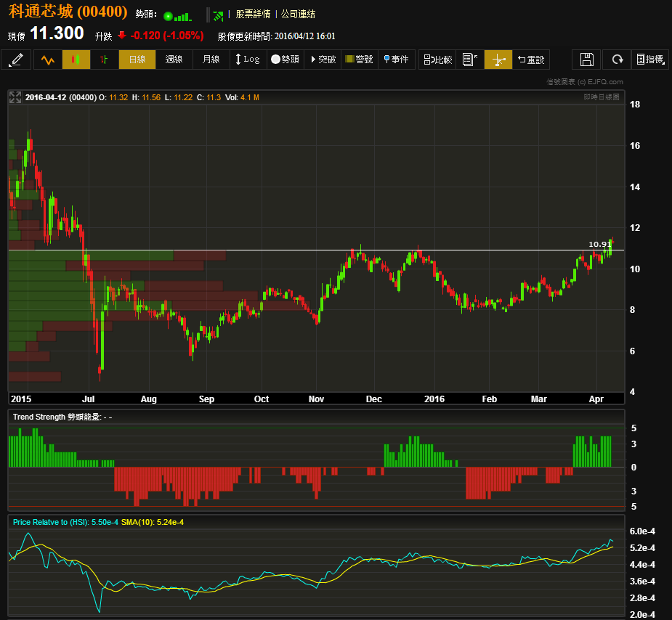Click the 重設 reset button

(531, 60)
